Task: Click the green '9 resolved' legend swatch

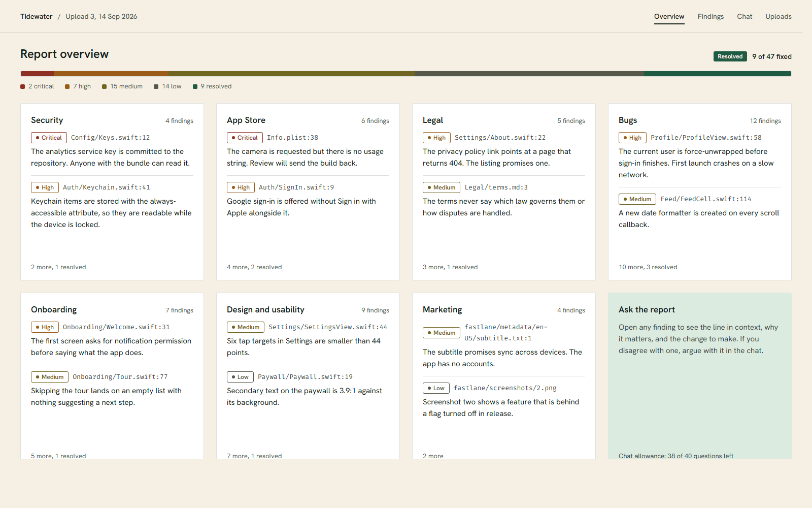Action: (195, 86)
